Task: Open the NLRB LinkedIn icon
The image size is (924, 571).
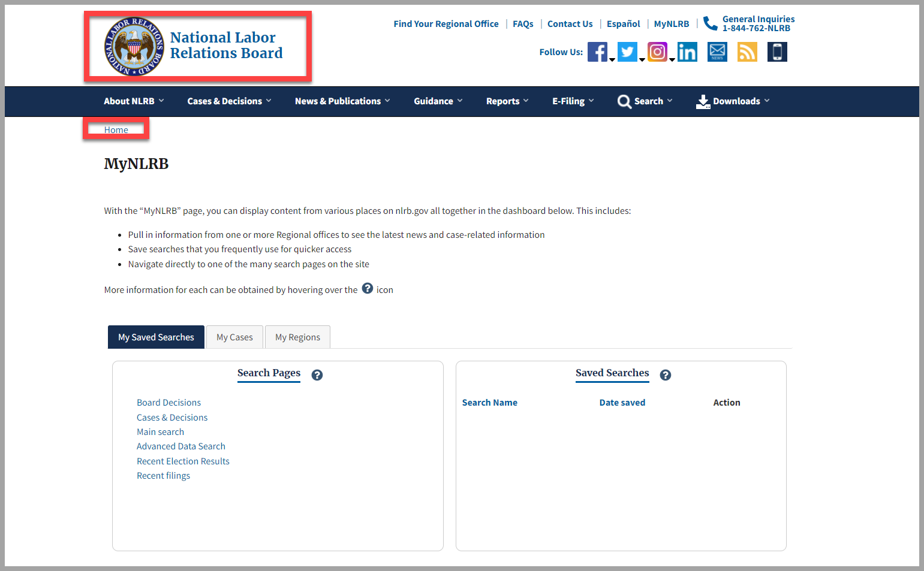Action: click(x=687, y=52)
